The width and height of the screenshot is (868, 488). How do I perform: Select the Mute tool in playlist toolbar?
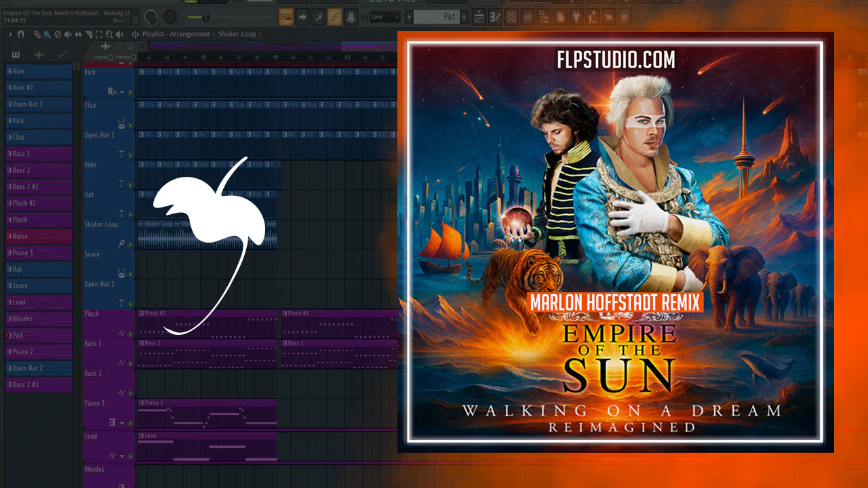[66, 34]
